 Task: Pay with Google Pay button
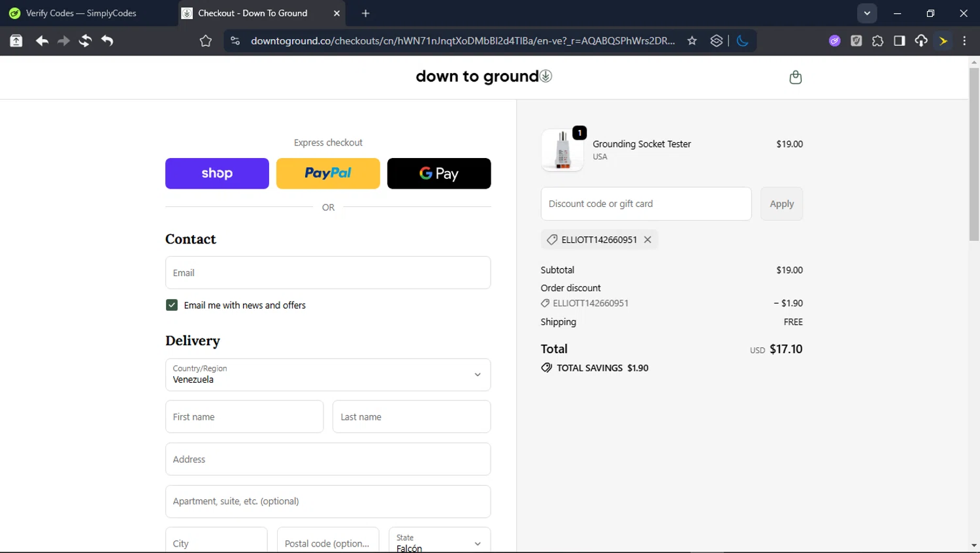pyautogui.click(x=439, y=174)
